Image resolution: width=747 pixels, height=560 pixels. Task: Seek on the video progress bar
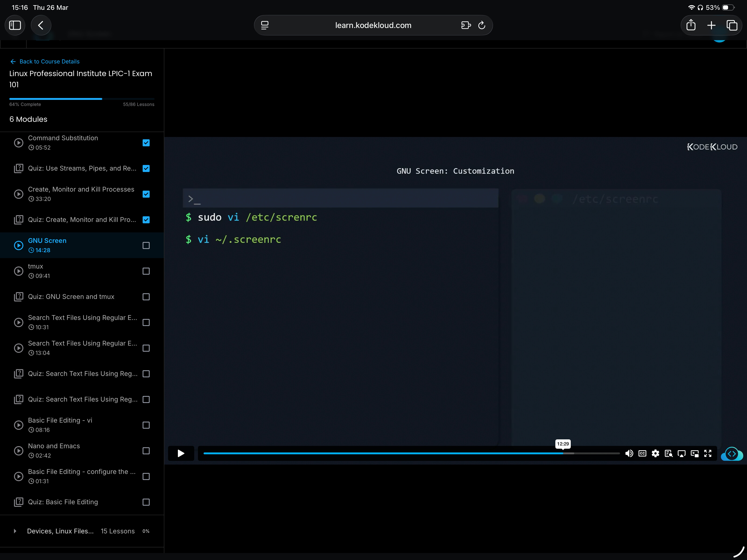pyautogui.click(x=405, y=453)
